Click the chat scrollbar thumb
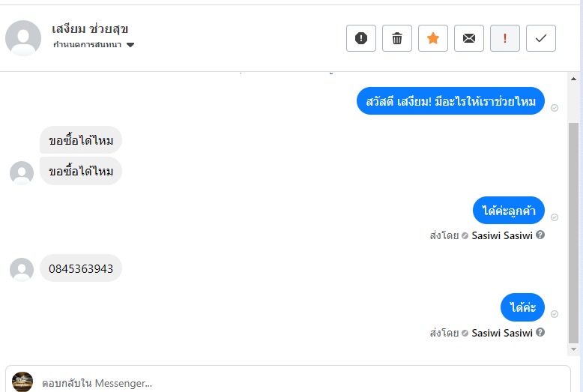This screenshot has width=583, height=392. [573, 233]
